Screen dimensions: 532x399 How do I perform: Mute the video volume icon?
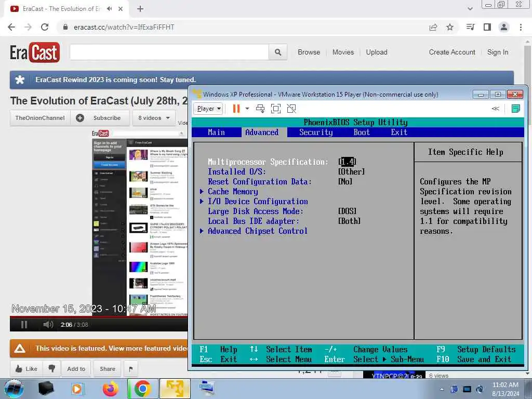[48, 325]
